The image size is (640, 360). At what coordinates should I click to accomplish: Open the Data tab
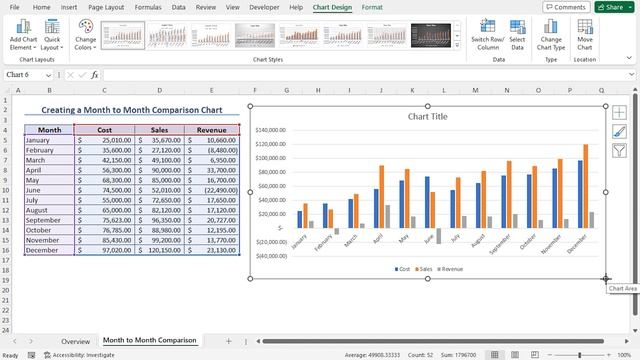pyautogui.click(x=178, y=7)
